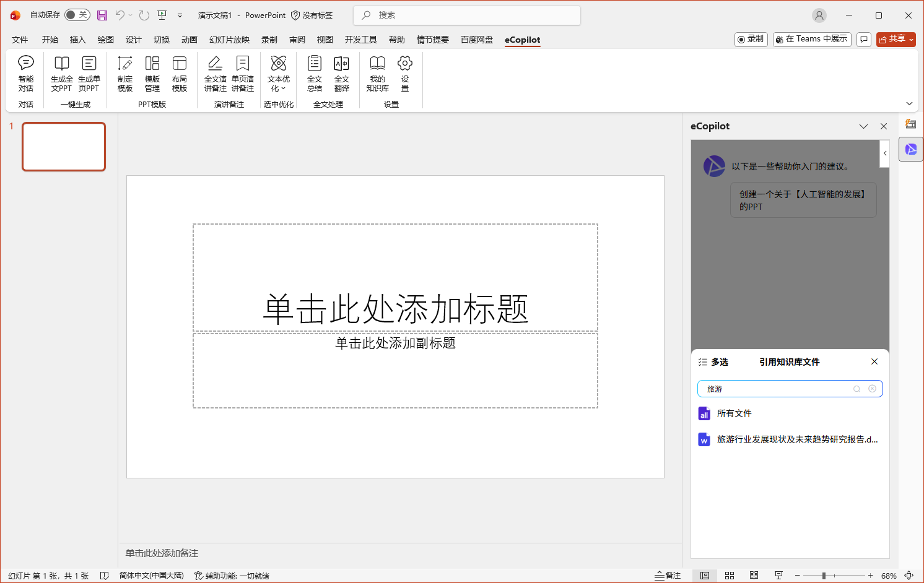
Task: Toggle 多选 mode in knowledge base panel
Action: (713, 362)
